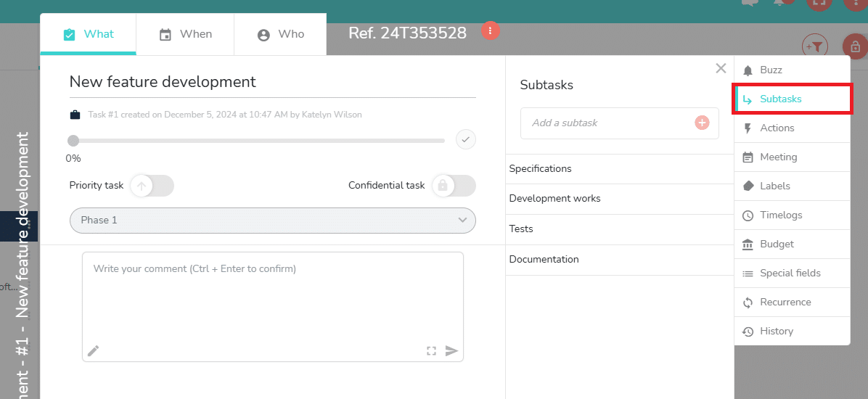
Task: Select the Tests subtask
Action: 620,229
